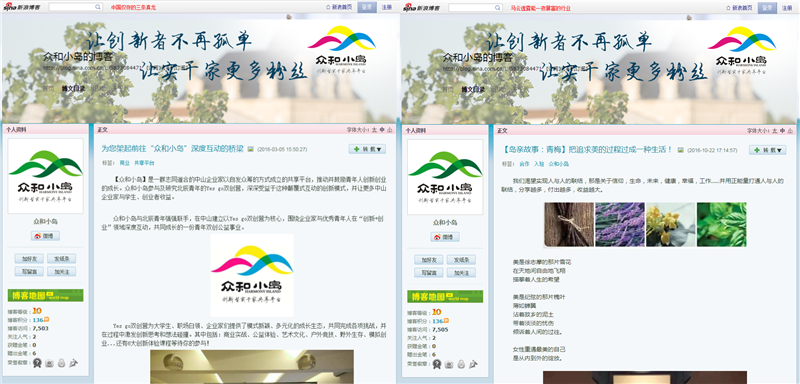Click 写留言 button in right profile
The width and height of the screenshot is (800, 384).
pyautogui.click(x=429, y=273)
